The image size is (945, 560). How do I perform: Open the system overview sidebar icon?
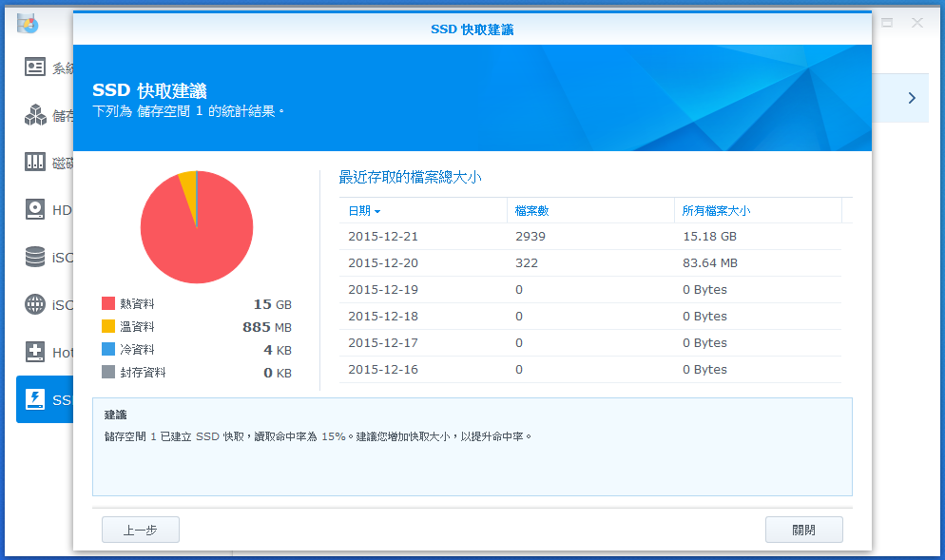point(35,67)
